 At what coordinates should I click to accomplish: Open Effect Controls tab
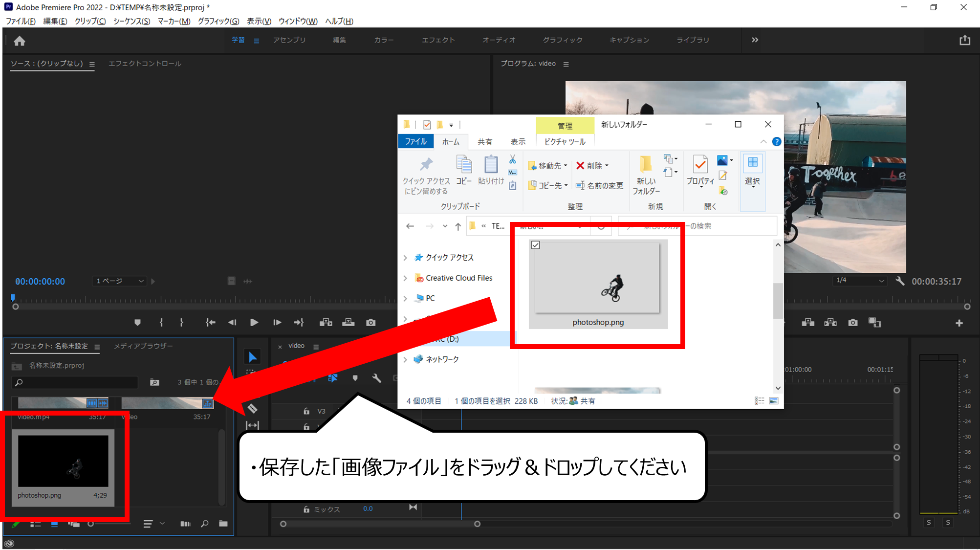[145, 64]
